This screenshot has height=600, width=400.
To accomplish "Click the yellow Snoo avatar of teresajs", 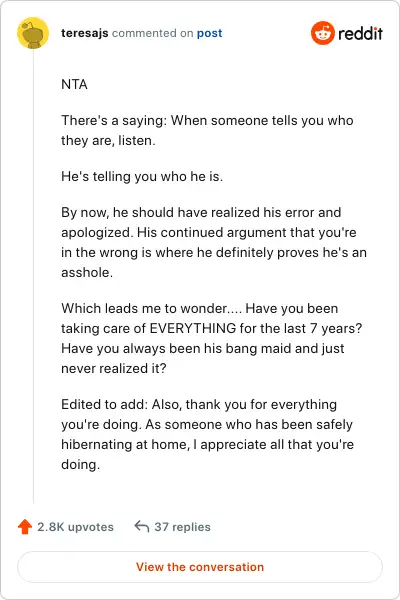I will (x=33, y=33).
